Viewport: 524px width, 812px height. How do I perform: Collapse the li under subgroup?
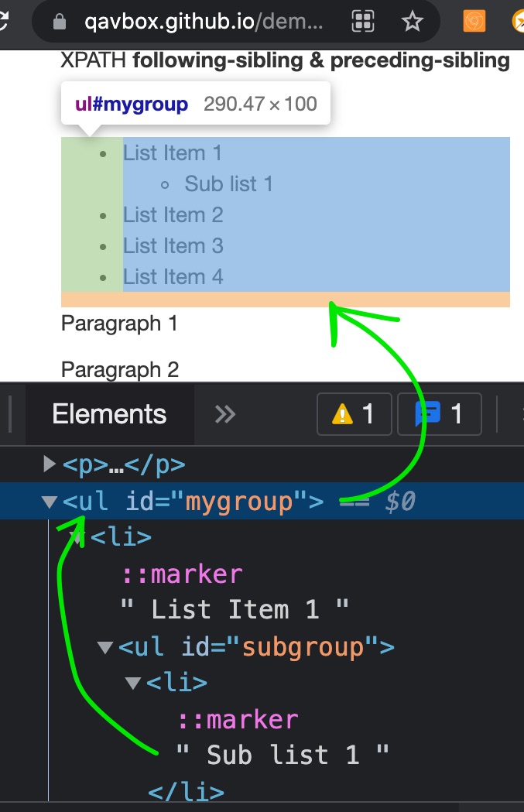click(x=132, y=683)
